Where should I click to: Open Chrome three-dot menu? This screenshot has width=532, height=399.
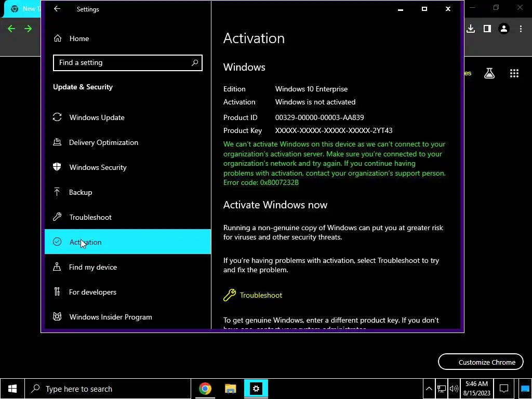521,29
